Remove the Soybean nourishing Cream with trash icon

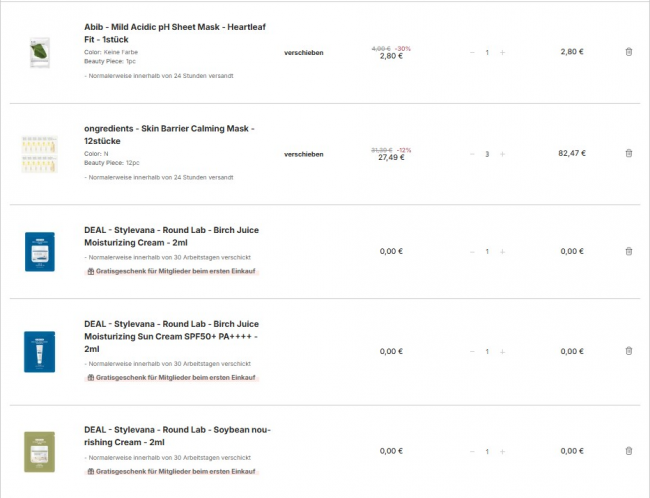click(x=628, y=451)
